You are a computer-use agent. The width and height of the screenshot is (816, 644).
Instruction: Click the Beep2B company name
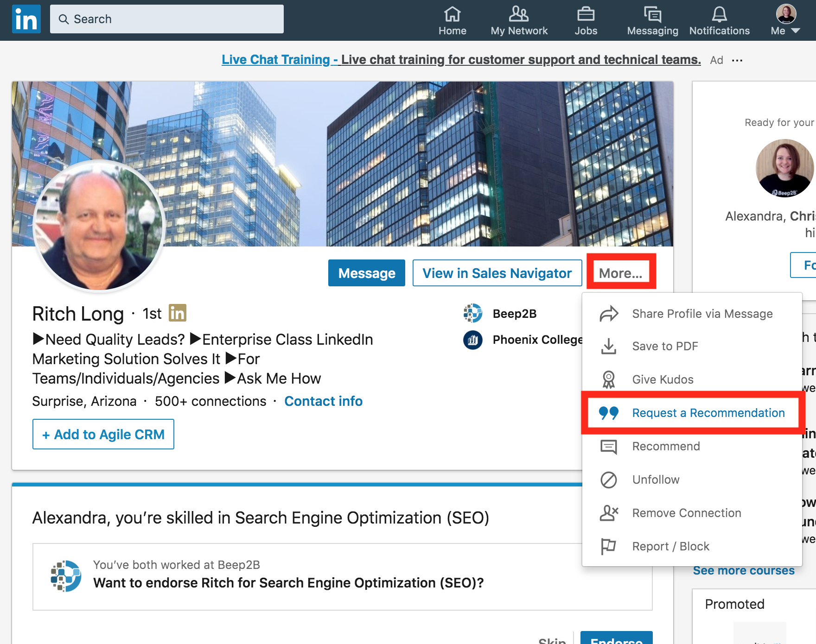[515, 314]
